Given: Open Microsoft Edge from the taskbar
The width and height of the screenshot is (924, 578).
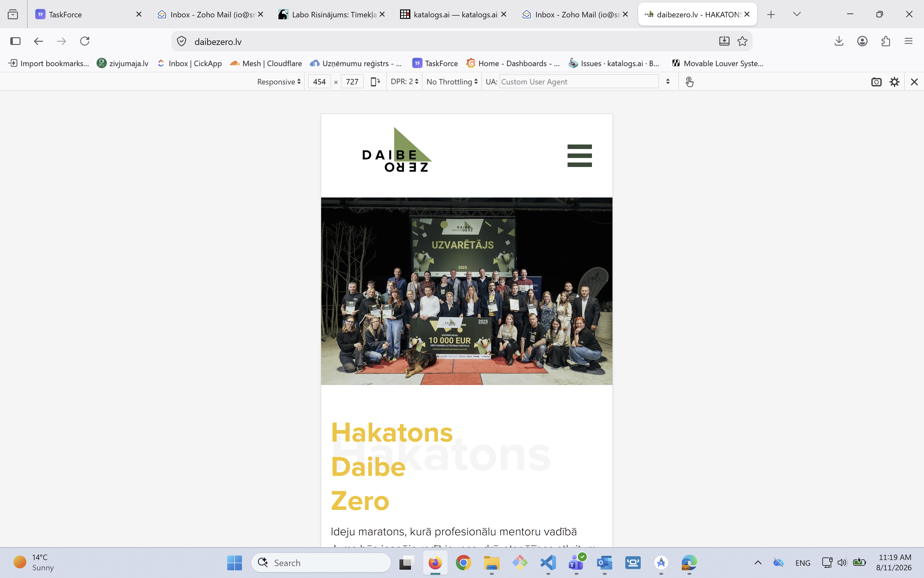Looking at the screenshot, I should point(689,563).
